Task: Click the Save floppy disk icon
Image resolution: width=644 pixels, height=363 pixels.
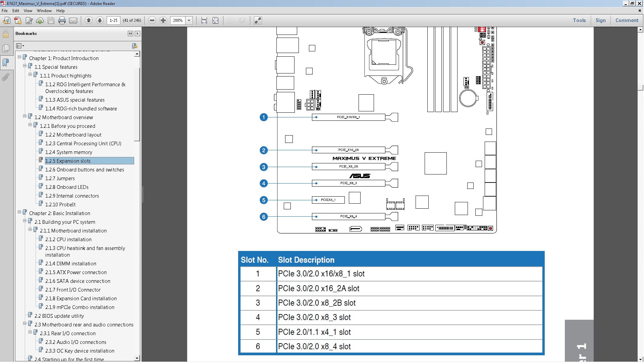Action: 51,21
